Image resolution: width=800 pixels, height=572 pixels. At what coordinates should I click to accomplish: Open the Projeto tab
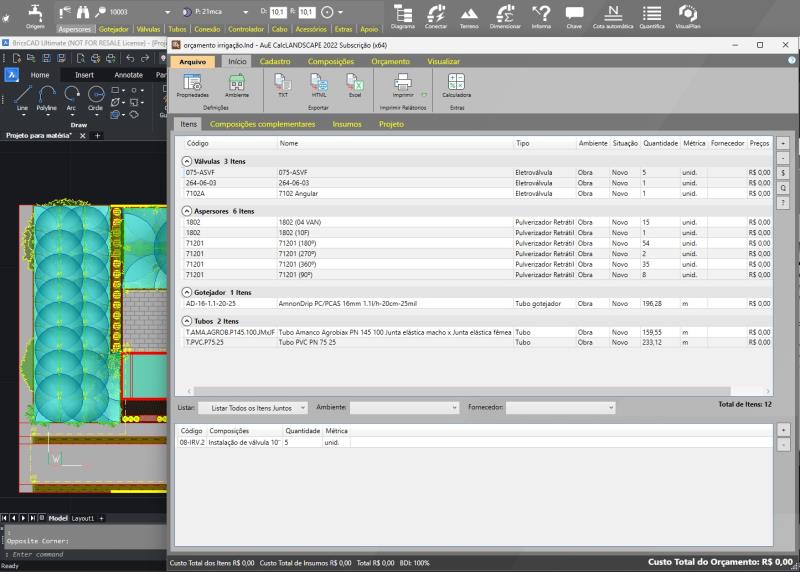click(391, 124)
